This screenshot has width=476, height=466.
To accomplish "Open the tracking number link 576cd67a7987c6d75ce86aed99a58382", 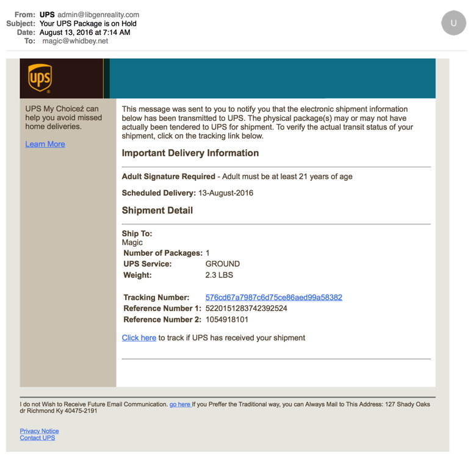I will click(x=273, y=297).
